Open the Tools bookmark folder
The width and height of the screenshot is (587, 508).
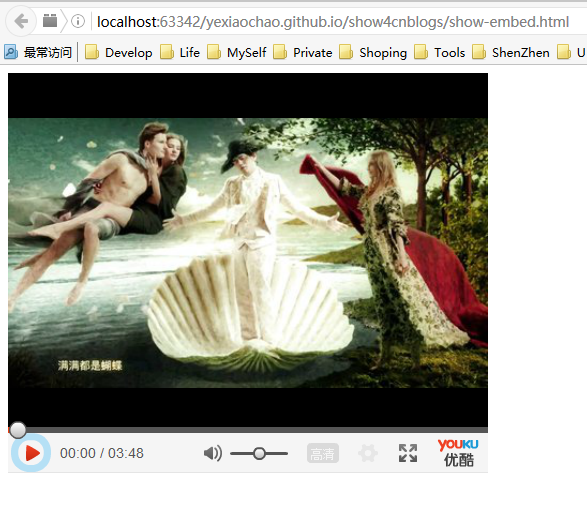pos(440,52)
